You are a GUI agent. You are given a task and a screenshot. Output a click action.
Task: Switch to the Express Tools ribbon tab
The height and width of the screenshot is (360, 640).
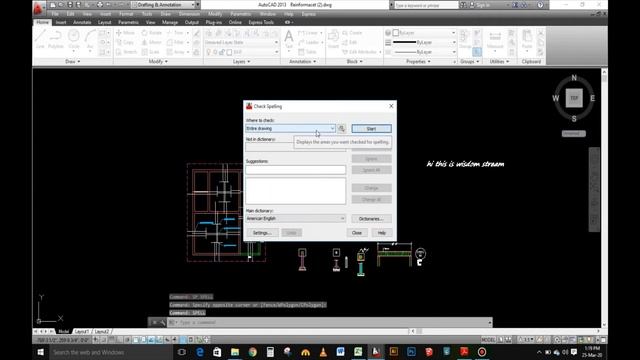[x=261, y=22]
